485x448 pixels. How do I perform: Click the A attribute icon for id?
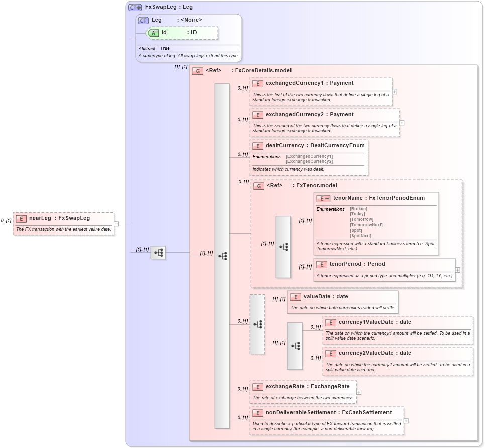tap(153, 33)
